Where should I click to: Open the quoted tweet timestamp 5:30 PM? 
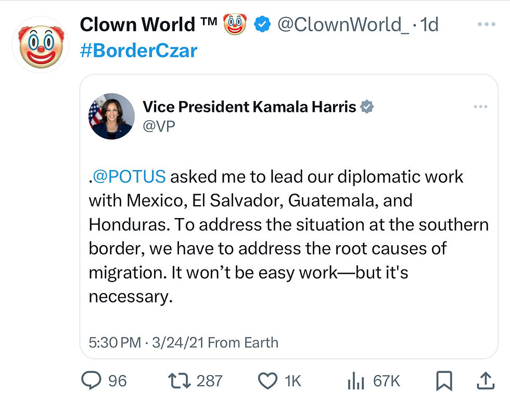pos(114,342)
